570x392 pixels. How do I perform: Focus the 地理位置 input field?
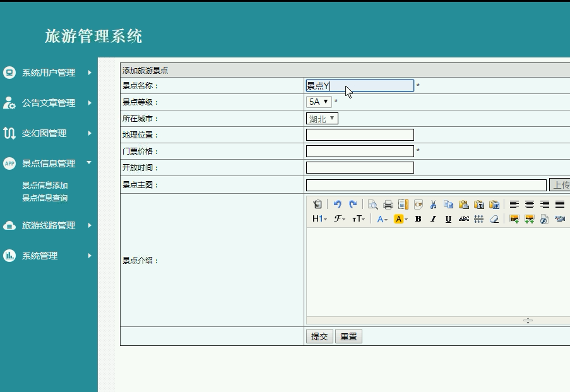pyautogui.click(x=360, y=135)
